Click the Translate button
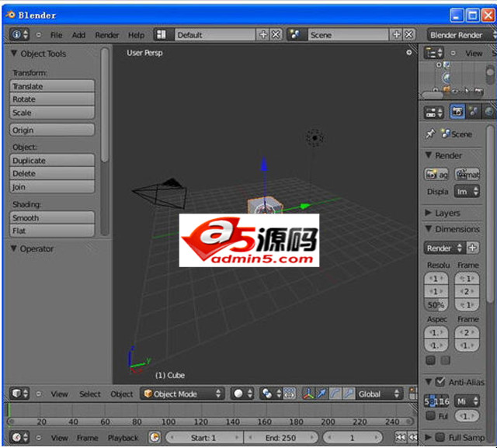The height and width of the screenshot is (448, 497). point(52,86)
